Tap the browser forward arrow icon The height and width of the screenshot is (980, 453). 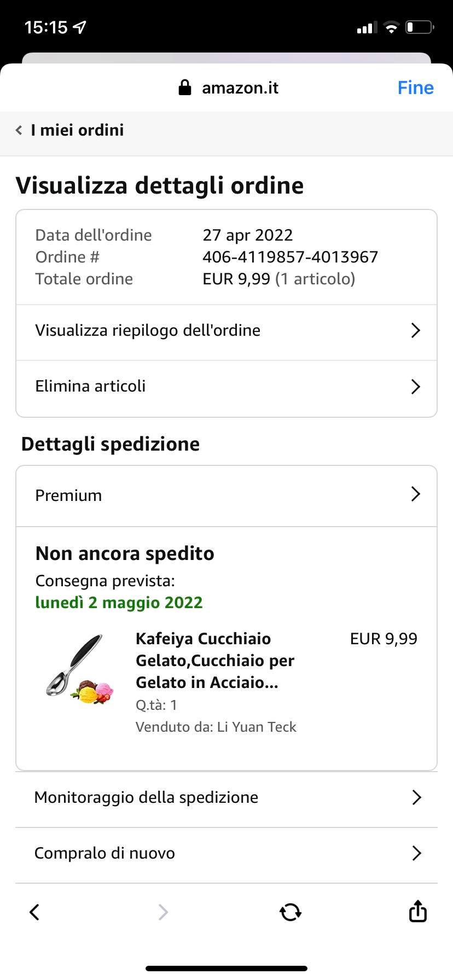162,912
